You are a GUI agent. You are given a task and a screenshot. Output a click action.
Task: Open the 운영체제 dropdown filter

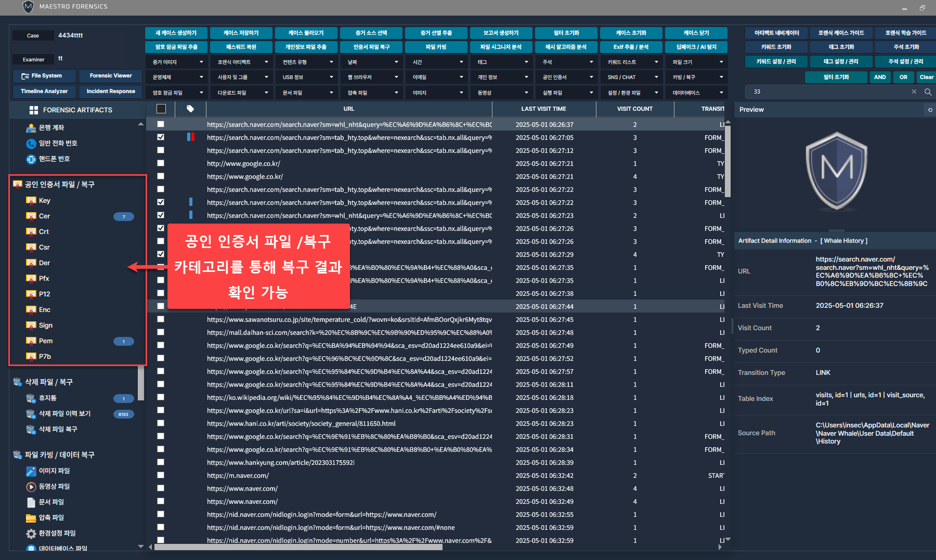[177, 77]
